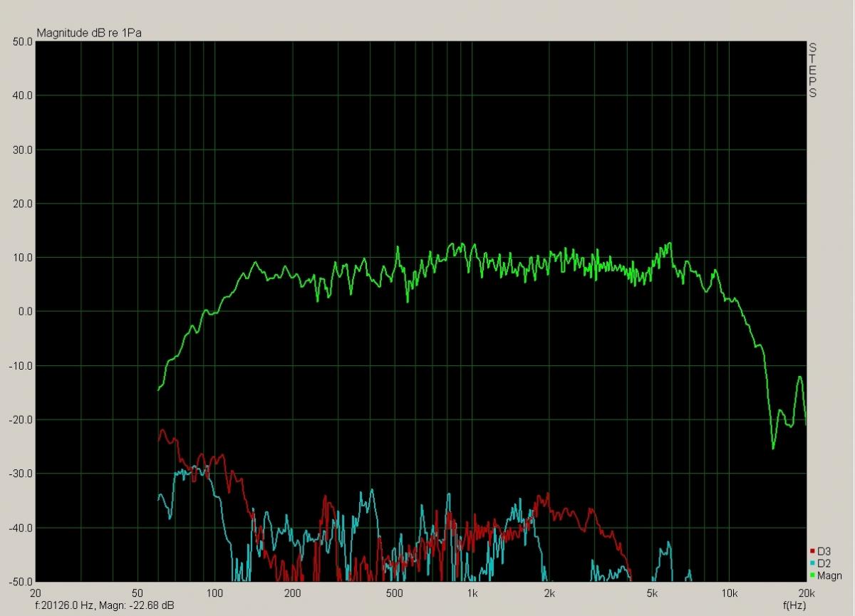Screen dimensions: 855x616
Task: Click the 50.0 dB y-axis label
Action: (24, 41)
